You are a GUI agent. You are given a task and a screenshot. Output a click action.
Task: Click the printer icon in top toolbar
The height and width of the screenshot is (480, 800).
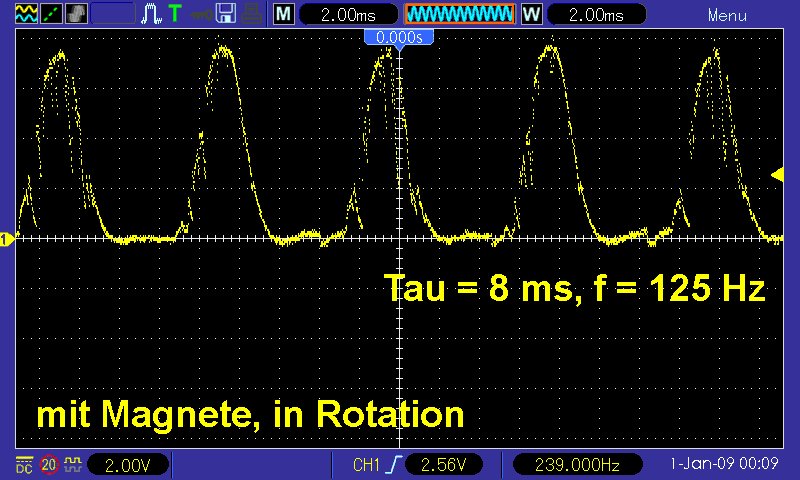coord(250,14)
